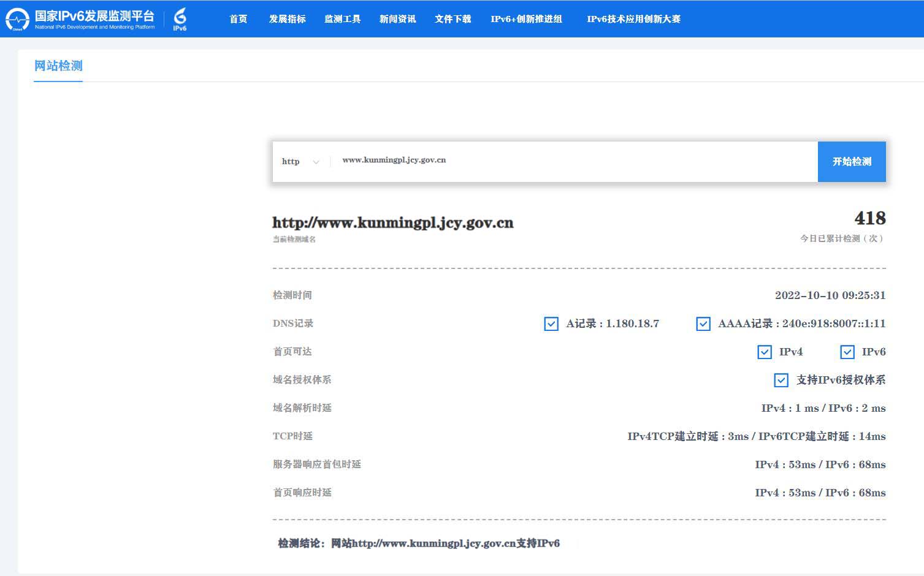Open the 文件下载 page
Screen dimensions: 924x576
[x=452, y=19]
